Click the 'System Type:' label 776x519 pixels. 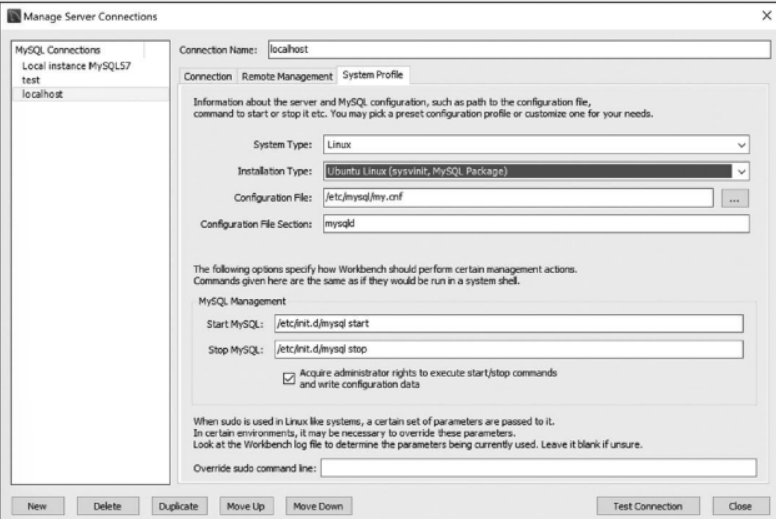[x=283, y=144]
